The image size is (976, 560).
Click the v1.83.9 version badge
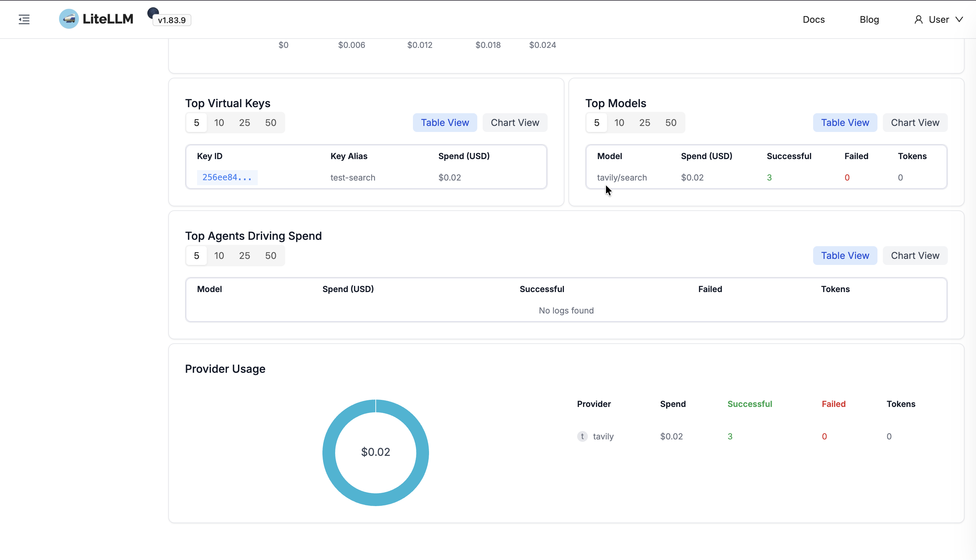point(172,20)
